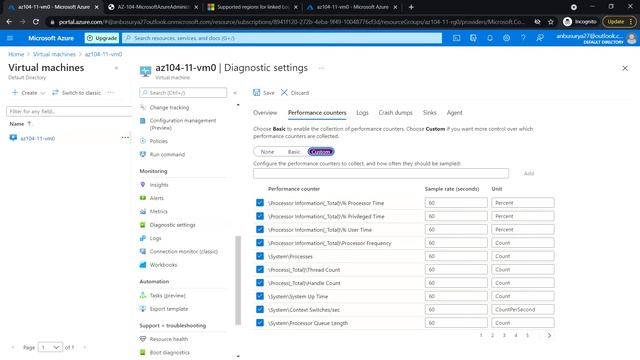Reload the browser page
The height and width of the screenshot is (360, 640).
pyautogui.click(x=36, y=22)
